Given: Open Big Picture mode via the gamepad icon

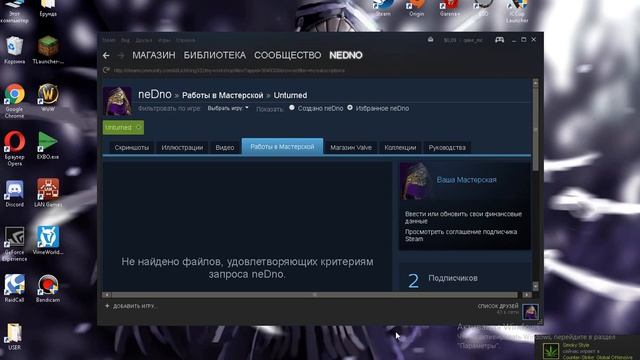Looking at the screenshot, I should (499, 40).
